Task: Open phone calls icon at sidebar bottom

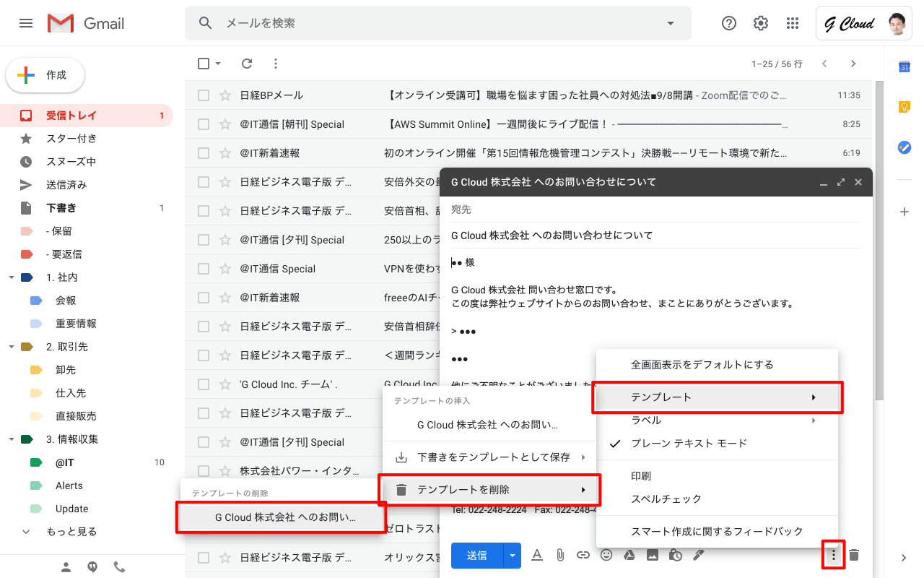Action: [x=119, y=567]
